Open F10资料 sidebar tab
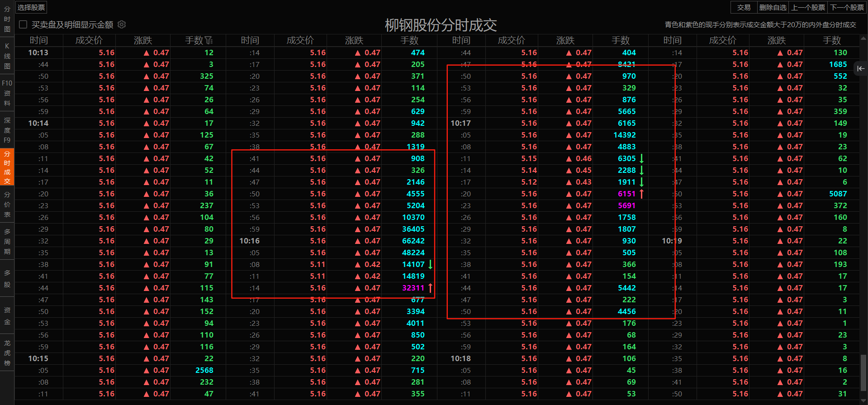Screen dimensions: 868x405 click(7, 93)
